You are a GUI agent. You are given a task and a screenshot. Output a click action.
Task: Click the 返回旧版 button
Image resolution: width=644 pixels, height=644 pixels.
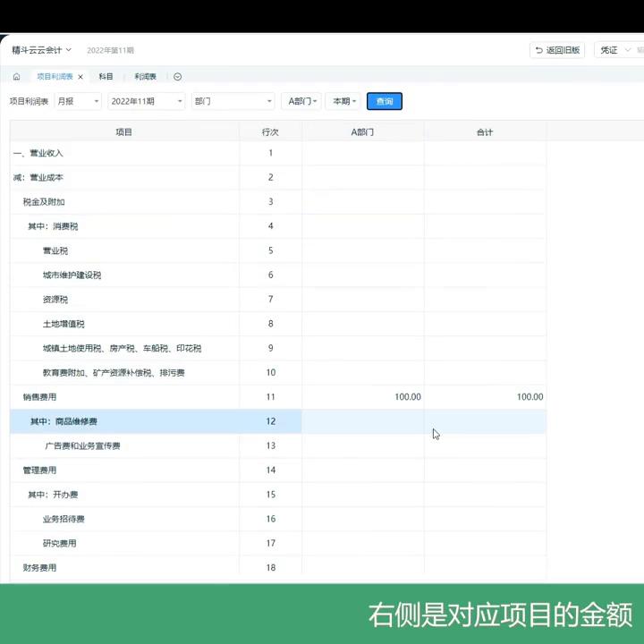pos(557,50)
